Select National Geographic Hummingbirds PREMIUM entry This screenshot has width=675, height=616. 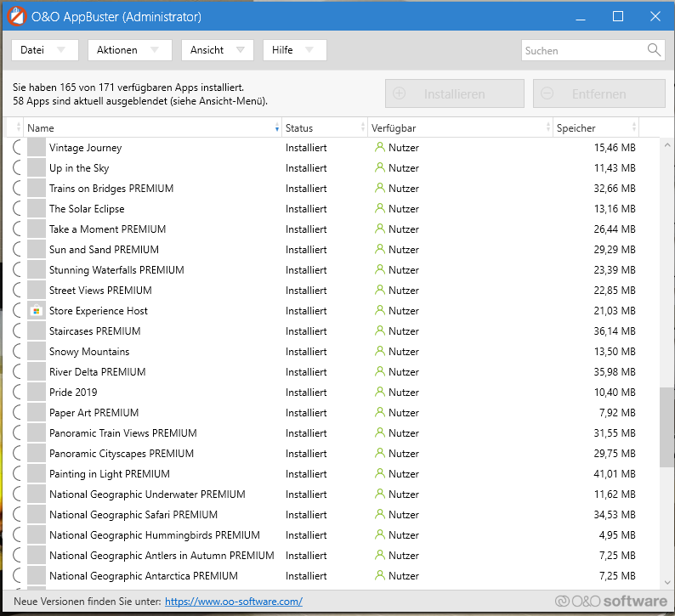155,535
